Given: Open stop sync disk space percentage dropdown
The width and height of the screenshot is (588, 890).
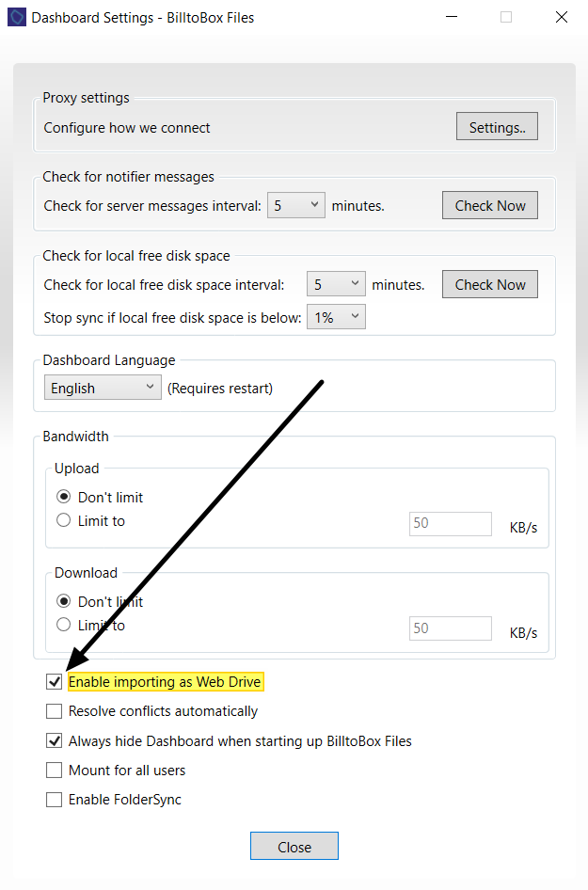Looking at the screenshot, I should point(336,317).
